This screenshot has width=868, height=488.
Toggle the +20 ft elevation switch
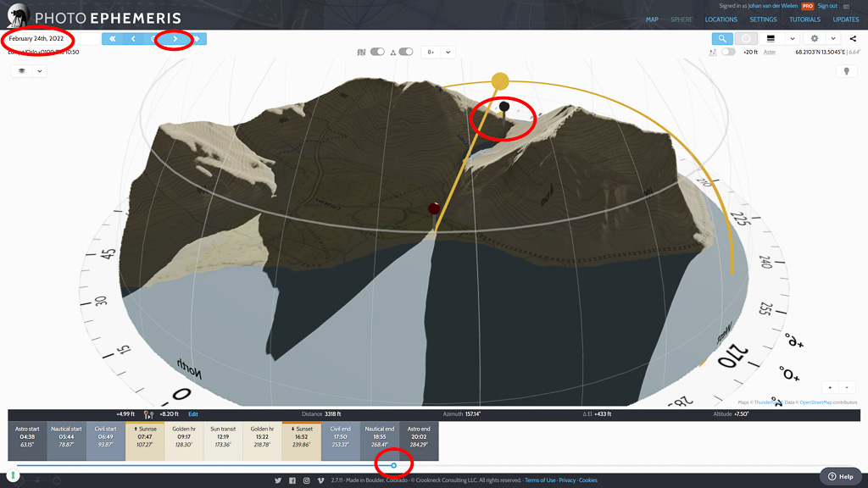728,53
